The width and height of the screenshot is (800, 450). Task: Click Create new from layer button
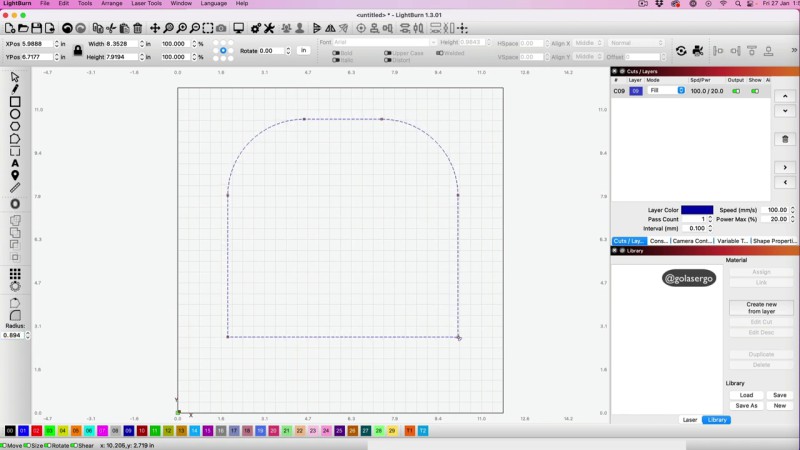pyautogui.click(x=761, y=308)
